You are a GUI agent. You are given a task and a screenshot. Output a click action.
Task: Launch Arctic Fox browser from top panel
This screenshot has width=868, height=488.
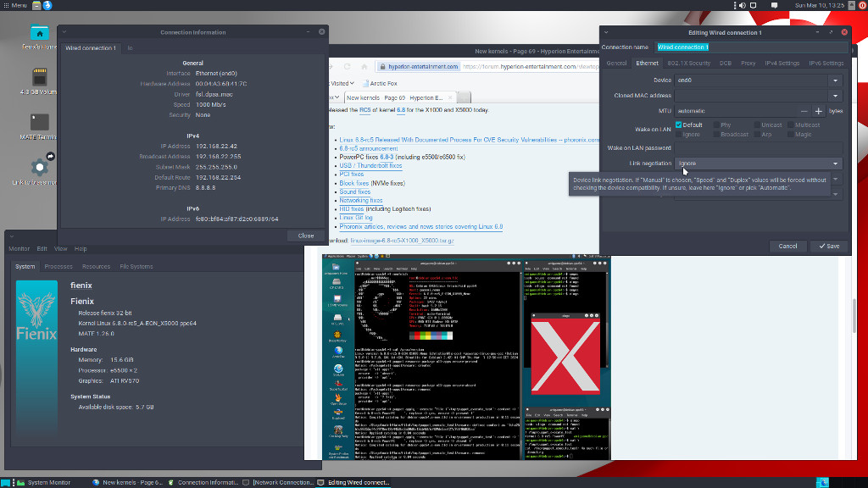pyautogui.click(x=47, y=6)
